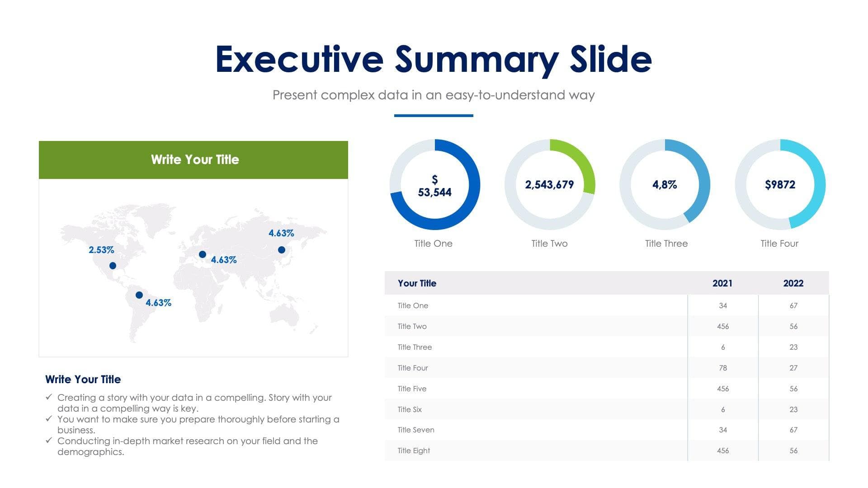Select the 'Title Five' table row label
This screenshot has width=868, height=488.
(412, 389)
